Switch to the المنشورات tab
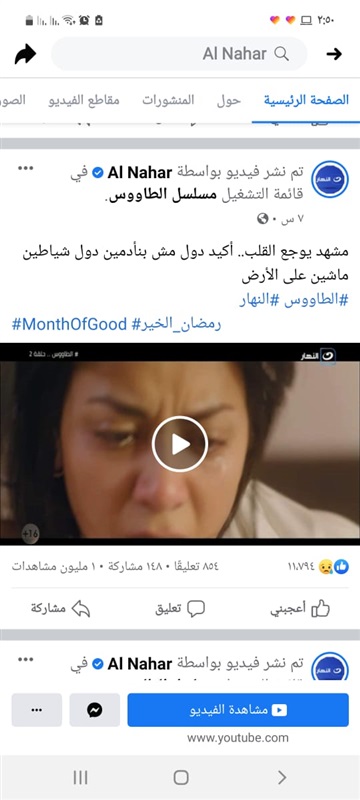The width and height of the screenshot is (360, 800). click(168, 100)
